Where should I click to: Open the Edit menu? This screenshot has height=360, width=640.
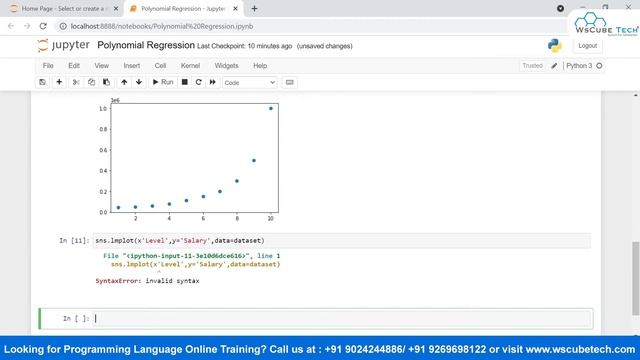[x=74, y=66]
